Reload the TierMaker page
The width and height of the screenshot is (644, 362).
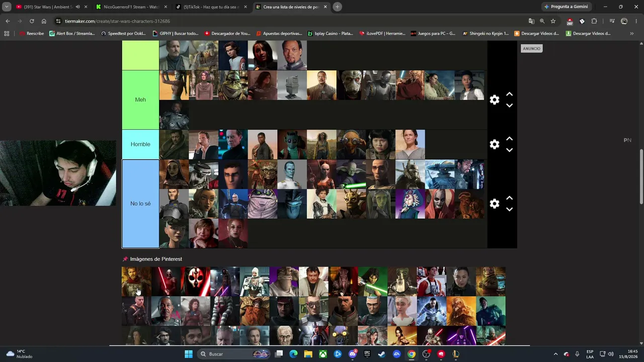pyautogui.click(x=32, y=21)
